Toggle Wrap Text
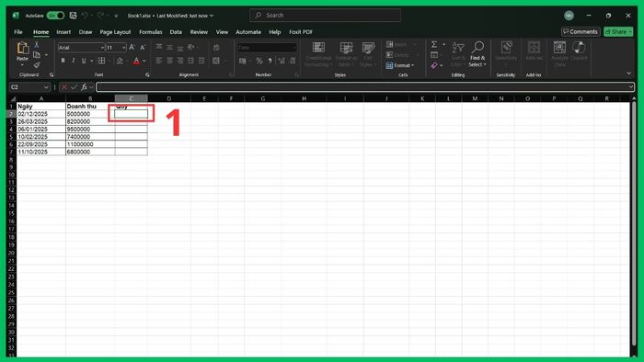 point(216,48)
